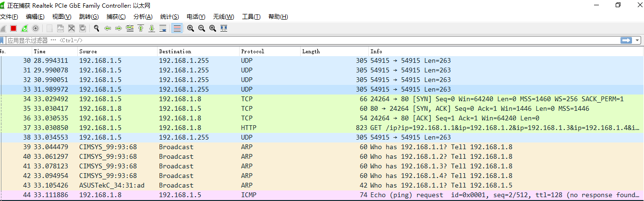Select packet 44 ICMP ping request

point(322,195)
